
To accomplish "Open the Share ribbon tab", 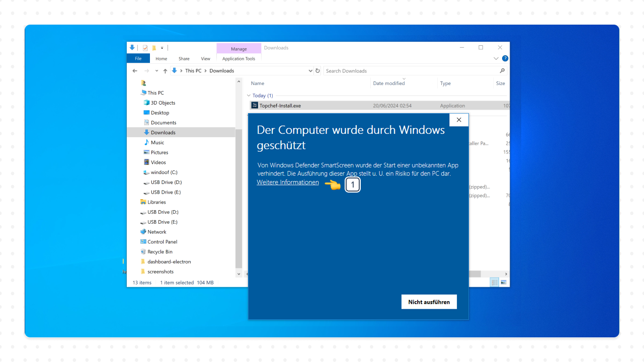I will [184, 58].
